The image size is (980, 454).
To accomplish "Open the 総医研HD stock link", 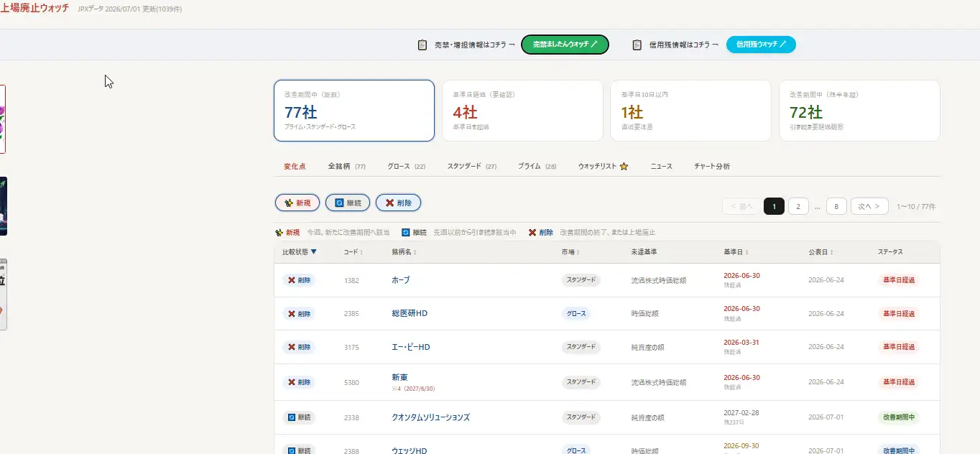I will 410,313.
